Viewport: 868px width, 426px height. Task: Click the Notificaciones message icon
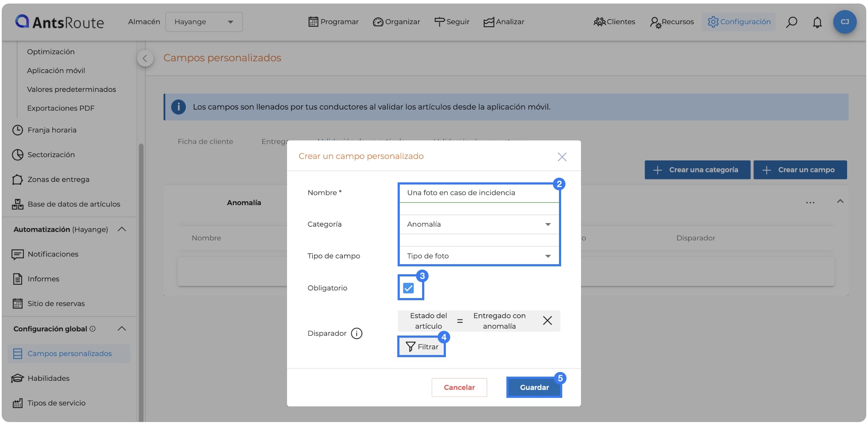tap(17, 254)
